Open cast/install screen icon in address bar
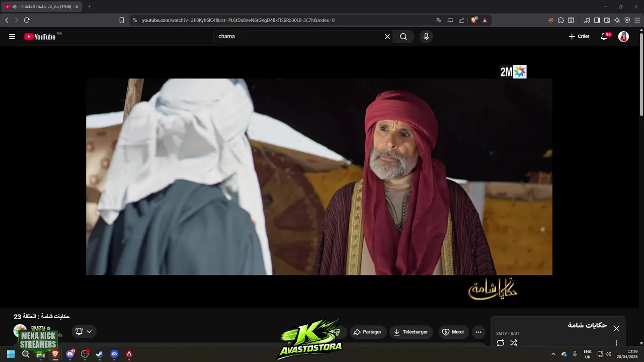 coord(450,20)
